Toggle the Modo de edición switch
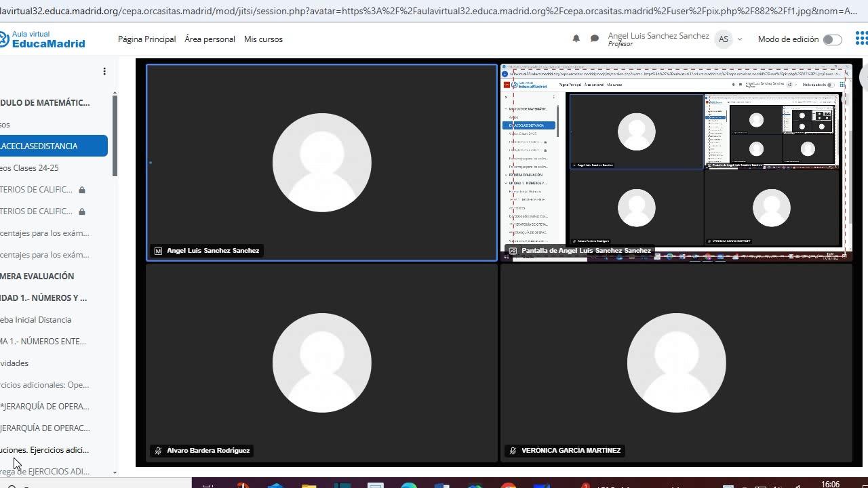868x488 pixels. coord(832,39)
